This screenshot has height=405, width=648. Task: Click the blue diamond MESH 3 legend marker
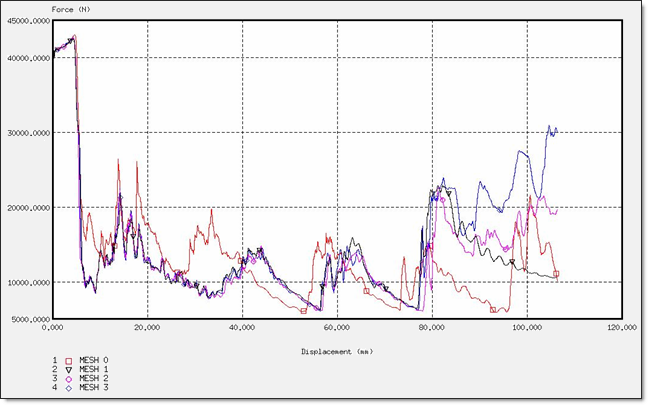[x=69, y=390]
